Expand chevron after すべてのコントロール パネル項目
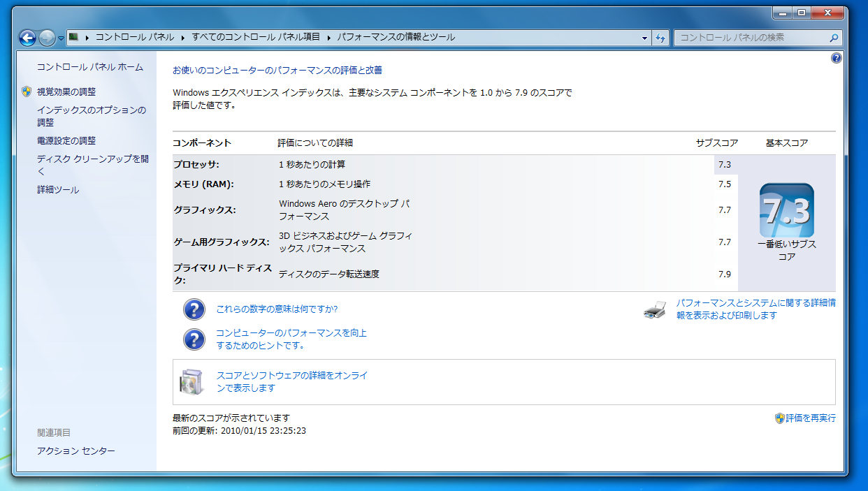Image resolution: width=868 pixels, height=491 pixels. (x=329, y=38)
